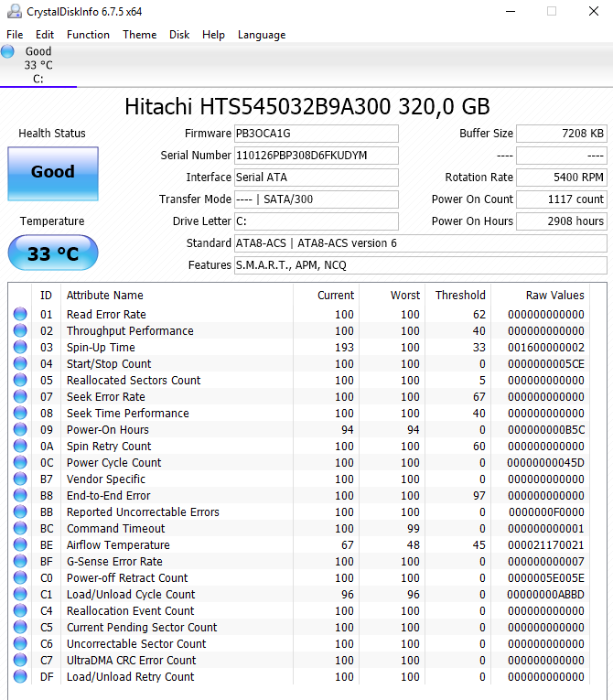Click the Buffer Size value 7208 KB
This screenshot has height=700, width=613.
[x=562, y=134]
